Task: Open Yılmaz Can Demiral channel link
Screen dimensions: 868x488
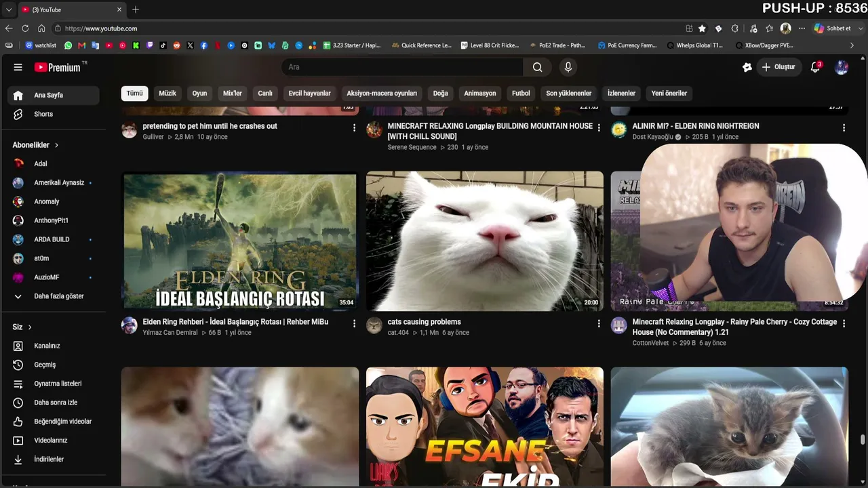Action: click(x=170, y=333)
